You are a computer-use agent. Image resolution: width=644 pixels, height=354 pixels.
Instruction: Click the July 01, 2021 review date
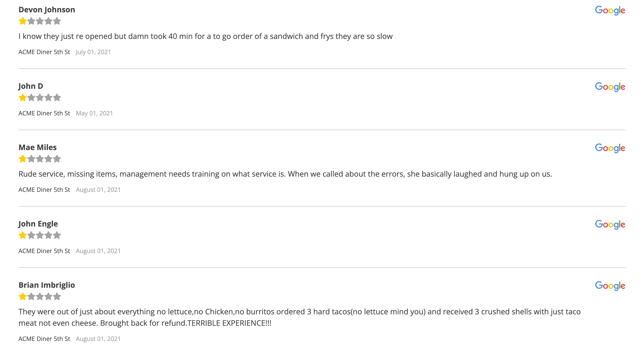point(93,52)
